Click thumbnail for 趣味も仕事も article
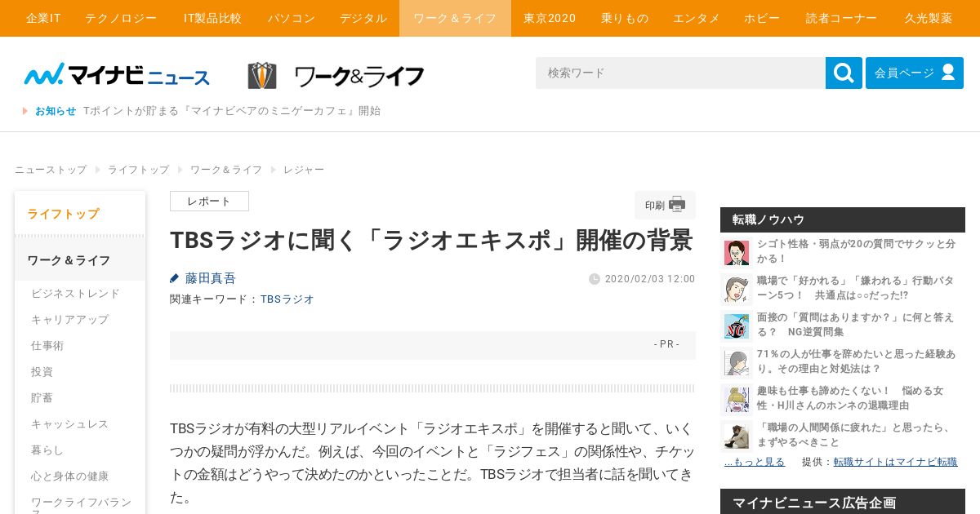The width and height of the screenshot is (980, 514). pyautogui.click(x=737, y=399)
